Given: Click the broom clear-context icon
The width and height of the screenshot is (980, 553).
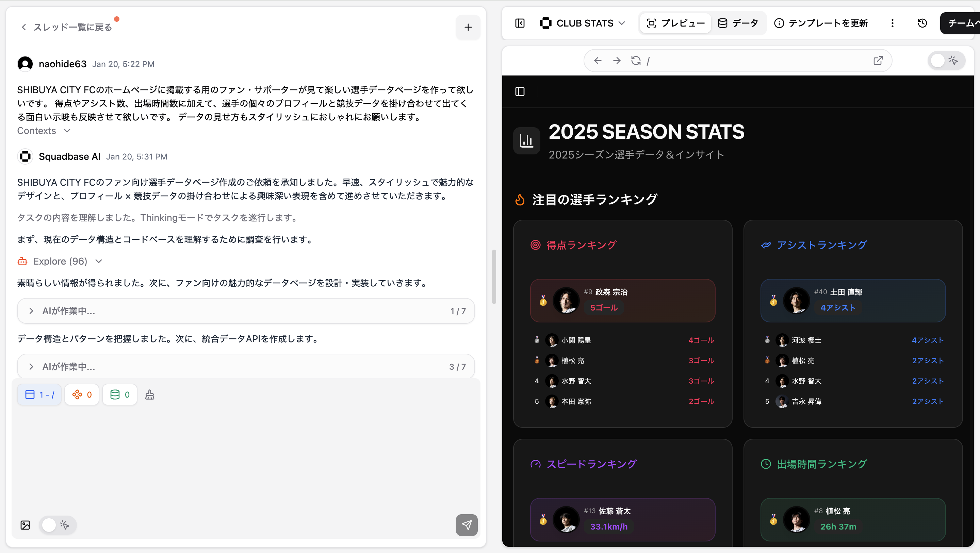Looking at the screenshot, I should pos(149,395).
